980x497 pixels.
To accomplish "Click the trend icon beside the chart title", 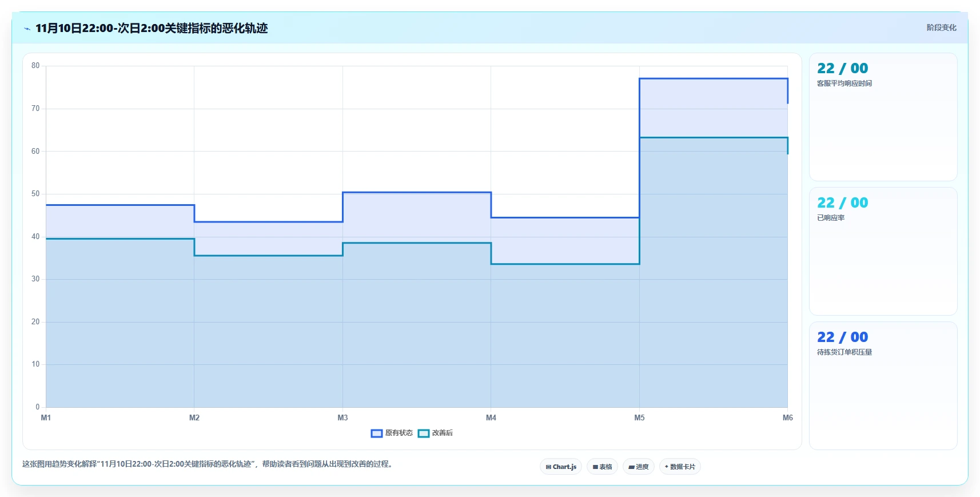I will pos(27,29).
